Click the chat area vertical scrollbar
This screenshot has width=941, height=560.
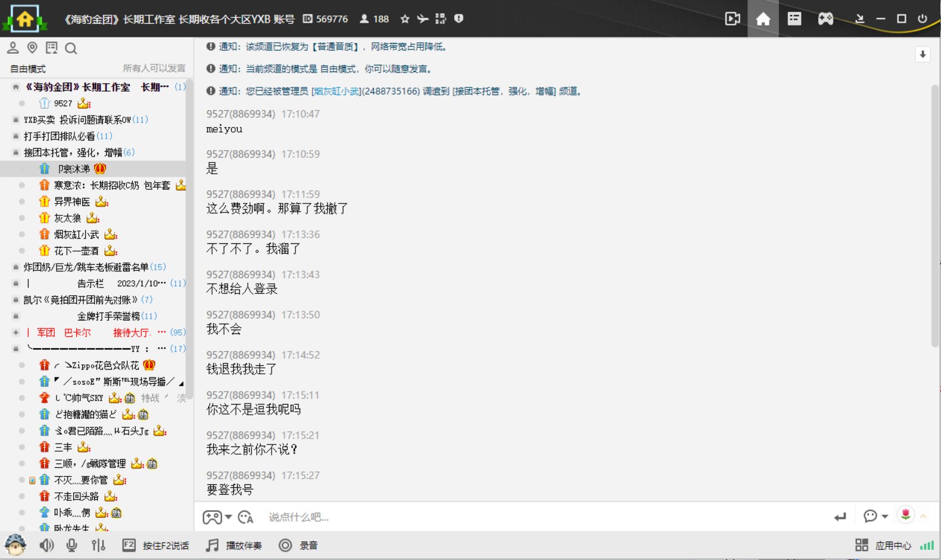[935, 215]
